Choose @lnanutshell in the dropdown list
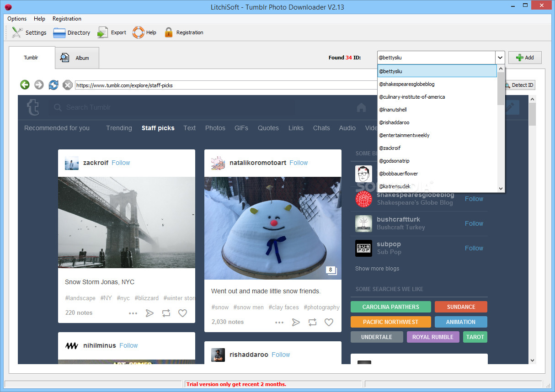This screenshot has width=555, height=392. pyautogui.click(x=437, y=110)
